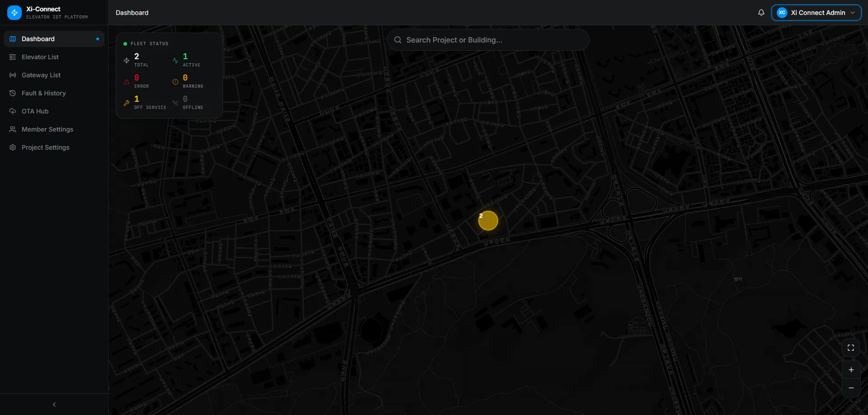
Task: Zoom out on the map
Action: pos(851,388)
